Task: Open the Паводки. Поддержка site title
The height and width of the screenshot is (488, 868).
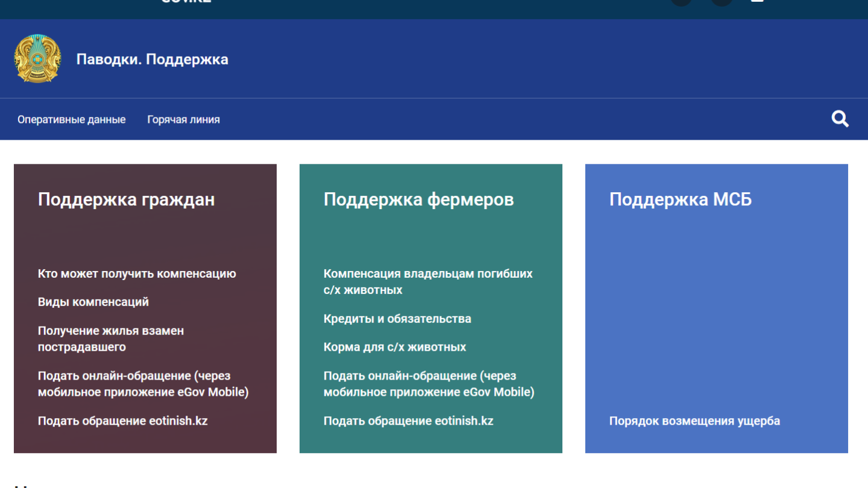Action: [152, 59]
